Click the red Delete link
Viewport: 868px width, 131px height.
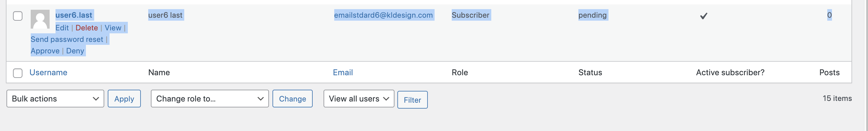pyautogui.click(x=87, y=28)
